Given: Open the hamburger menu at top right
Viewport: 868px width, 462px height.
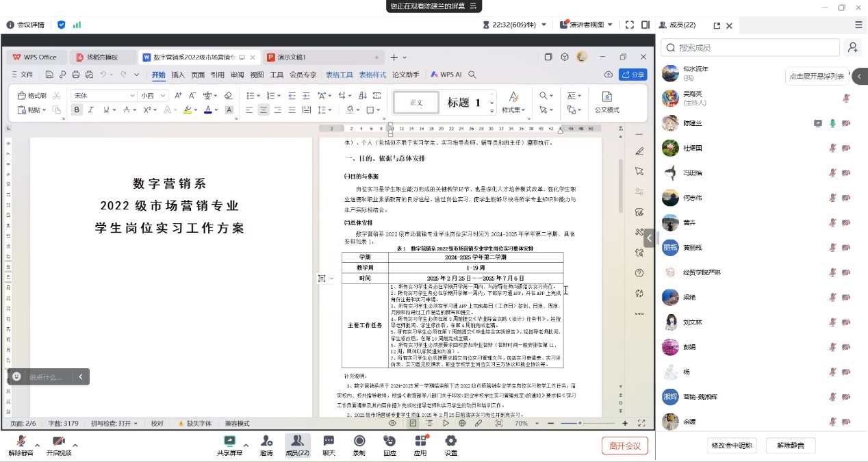Looking at the screenshot, I should click(x=858, y=25).
